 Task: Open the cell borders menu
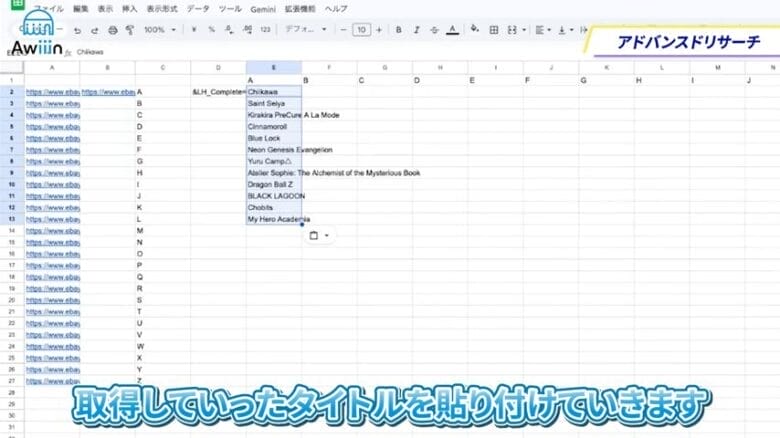(x=493, y=30)
